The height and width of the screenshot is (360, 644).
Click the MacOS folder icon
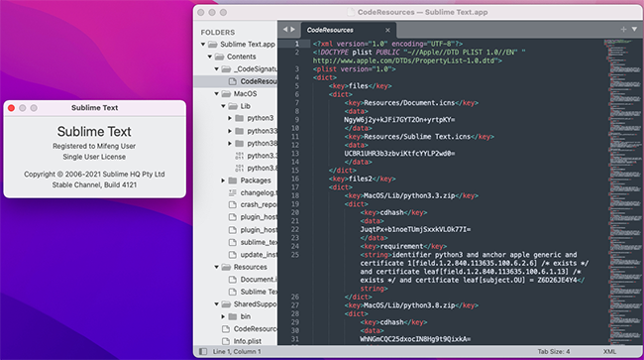click(x=226, y=93)
